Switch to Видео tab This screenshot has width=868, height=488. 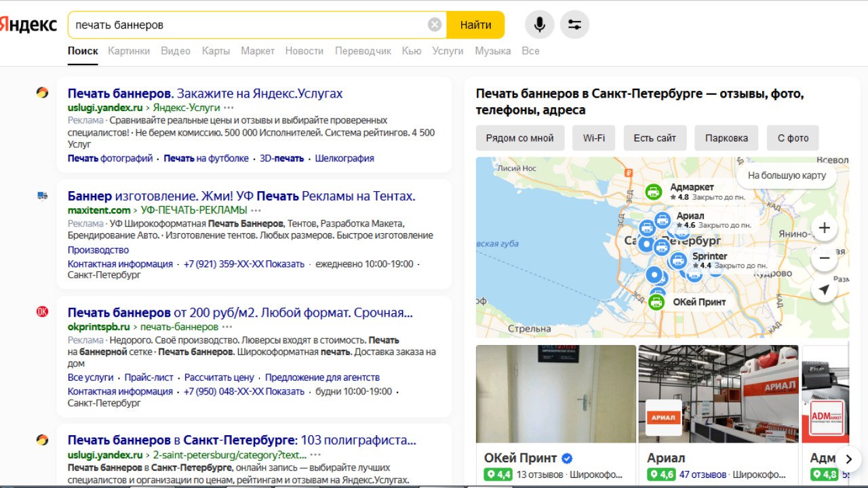click(x=176, y=51)
